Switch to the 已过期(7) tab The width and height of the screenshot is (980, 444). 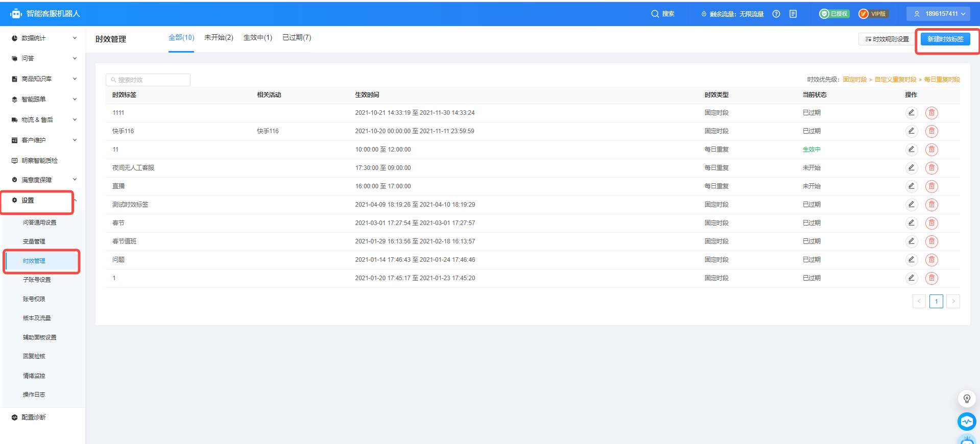297,38
